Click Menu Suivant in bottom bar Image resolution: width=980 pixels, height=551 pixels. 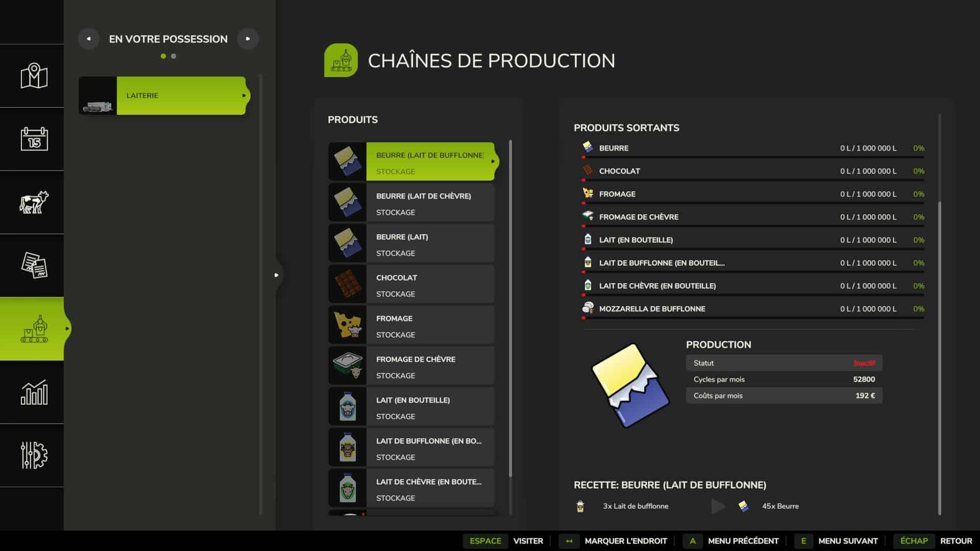pos(847,541)
